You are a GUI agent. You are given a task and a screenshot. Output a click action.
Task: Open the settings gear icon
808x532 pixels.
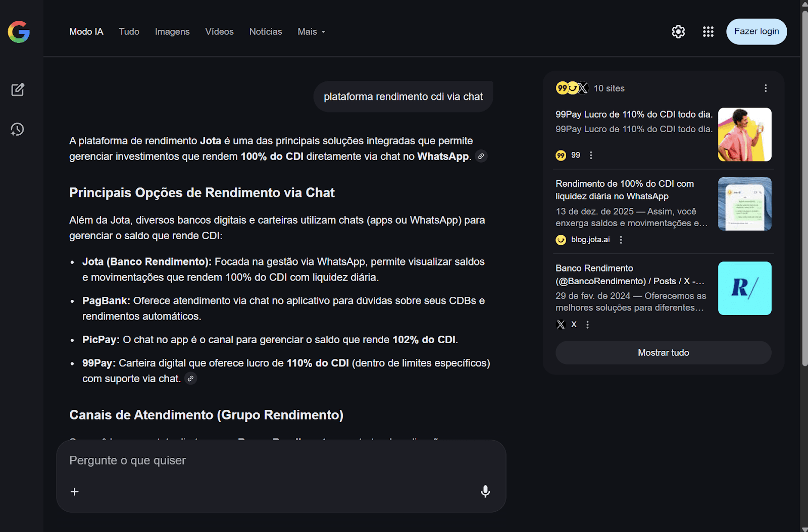coord(678,32)
